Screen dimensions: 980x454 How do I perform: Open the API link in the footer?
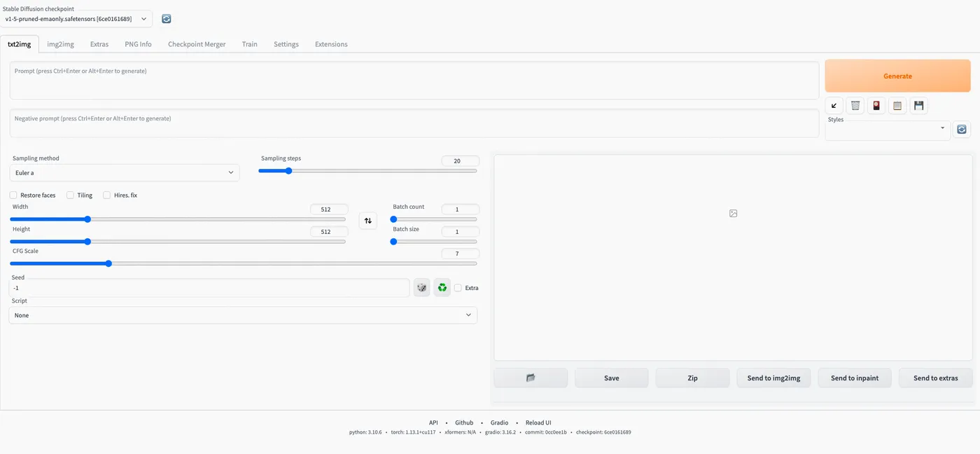(433, 422)
